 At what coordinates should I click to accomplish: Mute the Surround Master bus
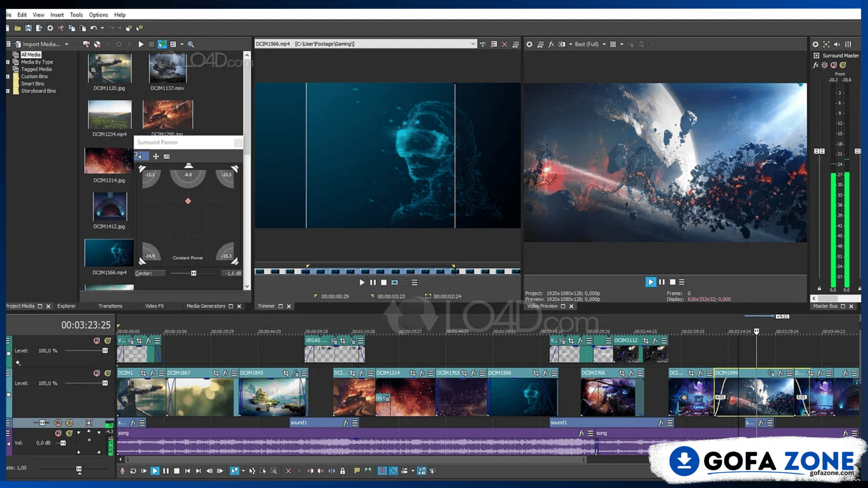834,65
